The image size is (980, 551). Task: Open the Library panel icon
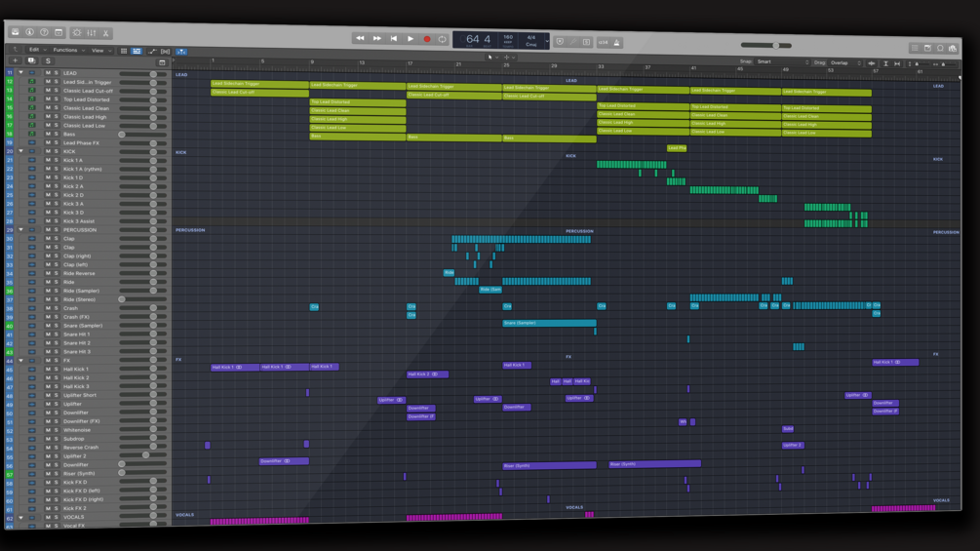15,32
